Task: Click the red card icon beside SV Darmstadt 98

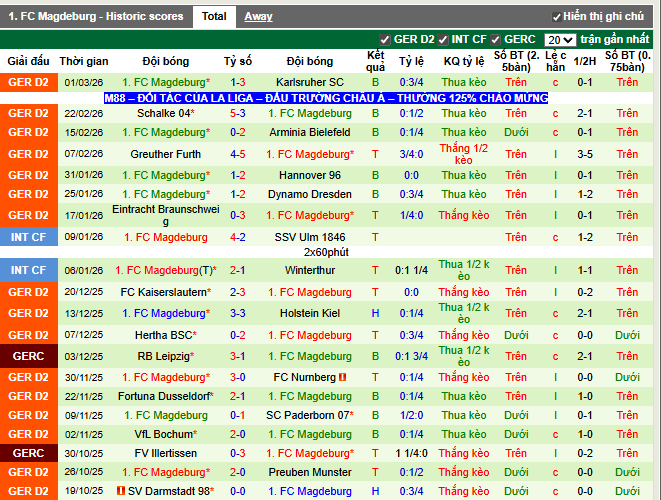Action: pos(121,491)
